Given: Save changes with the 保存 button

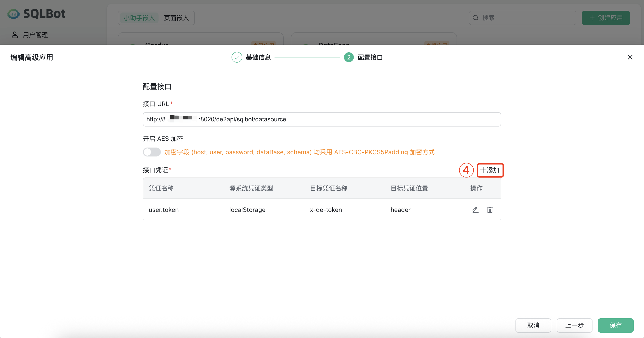Looking at the screenshot, I should 616,325.
